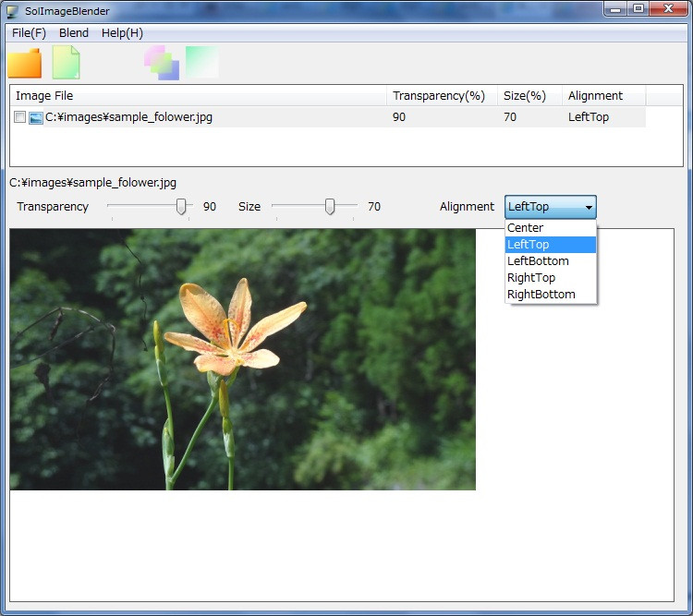Image resolution: width=693 pixels, height=616 pixels.
Task: Click the overlapping squares blend icon
Action: [162, 63]
